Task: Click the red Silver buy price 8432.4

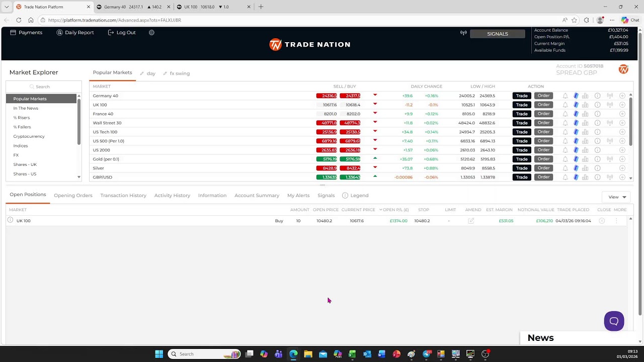Action: (350, 168)
